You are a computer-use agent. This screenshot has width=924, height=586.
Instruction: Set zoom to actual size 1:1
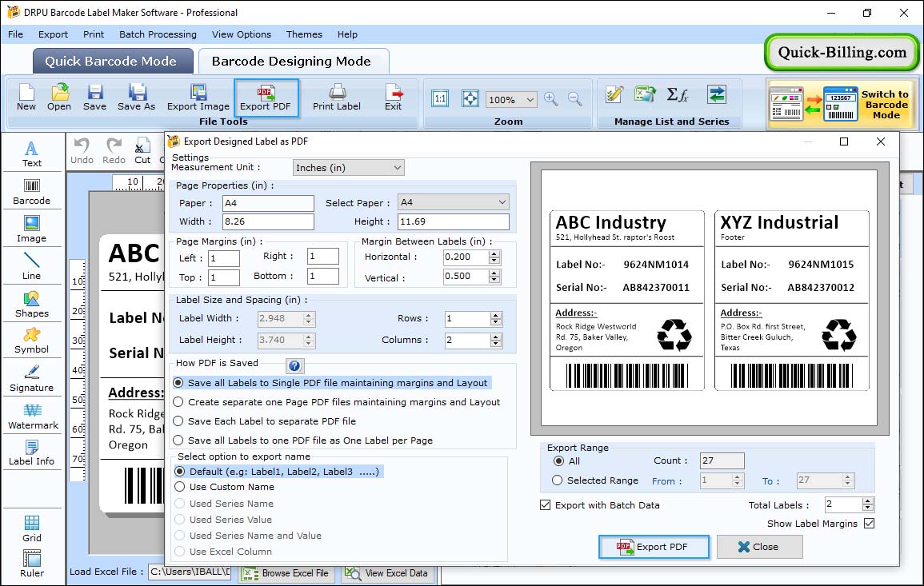440,98
